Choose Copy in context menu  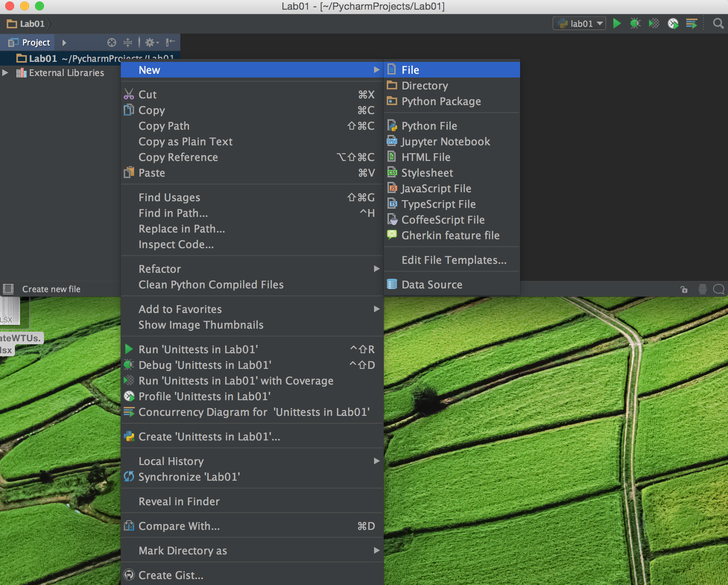(x=252, y=110)
